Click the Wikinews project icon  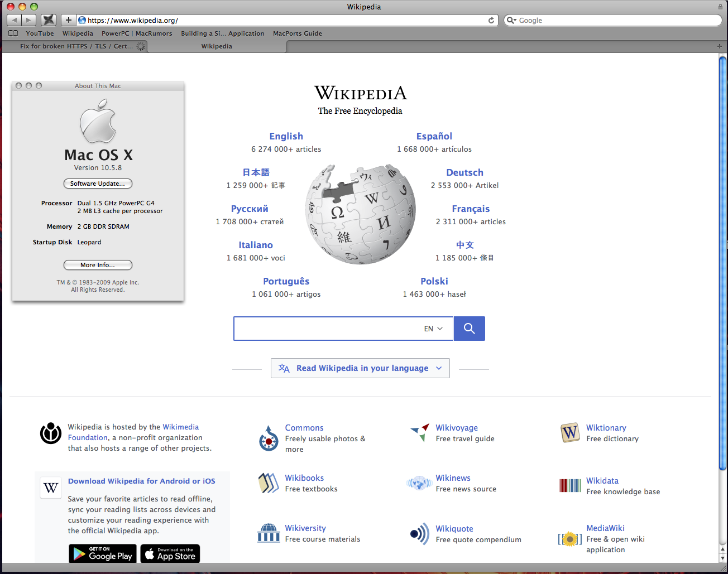[x=419, y=483]
